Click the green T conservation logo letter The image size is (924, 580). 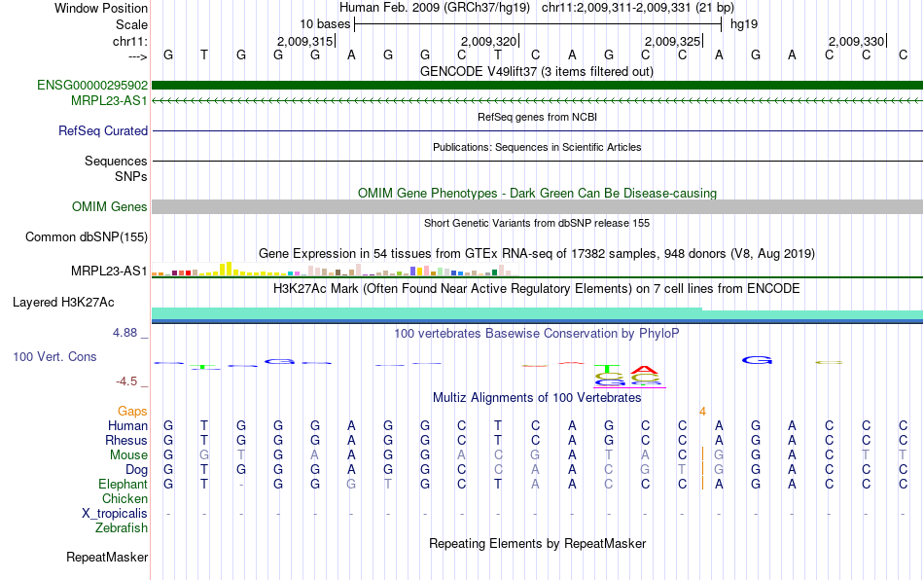click(608, 369)
